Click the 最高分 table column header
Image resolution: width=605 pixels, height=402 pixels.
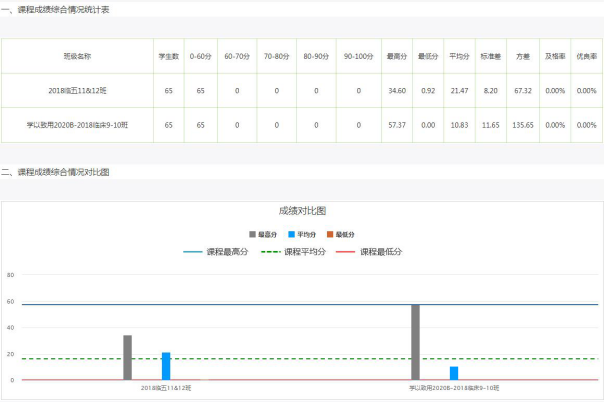(397, 56)
